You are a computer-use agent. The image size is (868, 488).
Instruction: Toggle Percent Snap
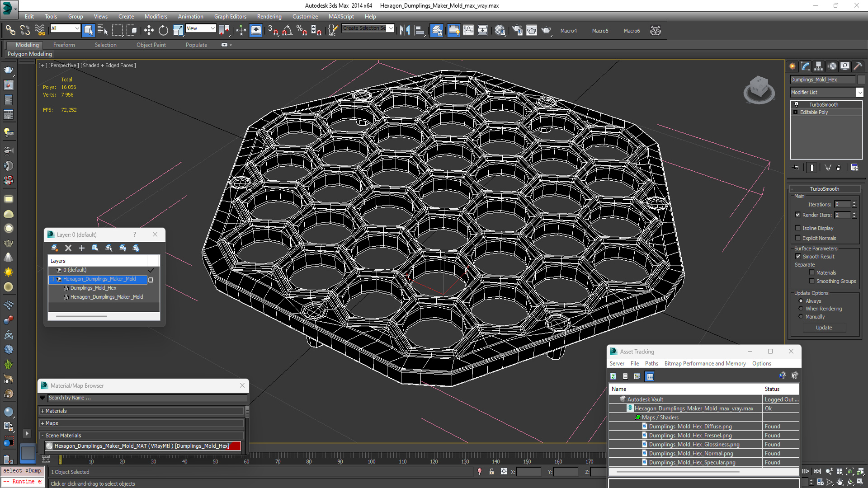pyautogui.click(x=302, y=30)
